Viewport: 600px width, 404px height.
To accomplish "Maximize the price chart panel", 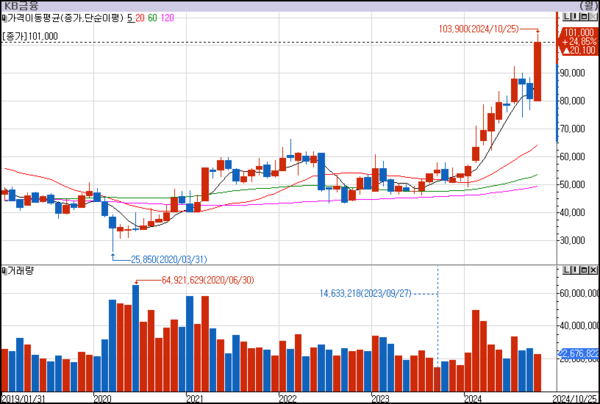I will (582, 18).
